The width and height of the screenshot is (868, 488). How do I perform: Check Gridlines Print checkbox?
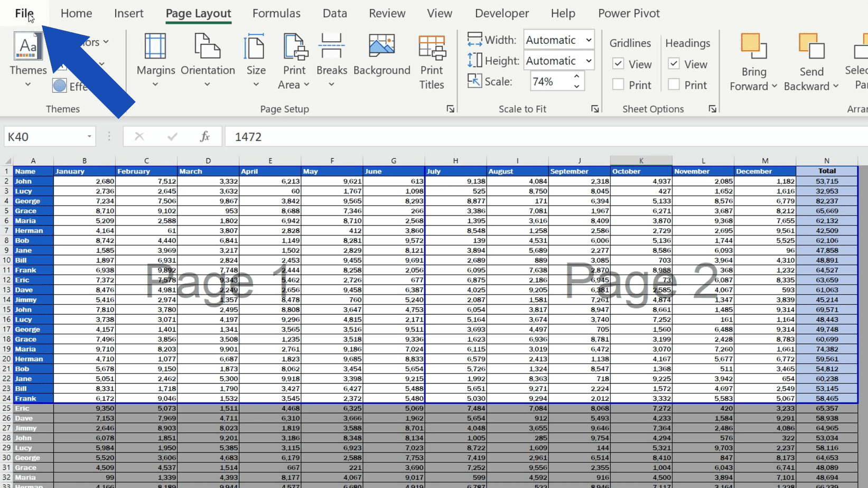coord(618,85)
